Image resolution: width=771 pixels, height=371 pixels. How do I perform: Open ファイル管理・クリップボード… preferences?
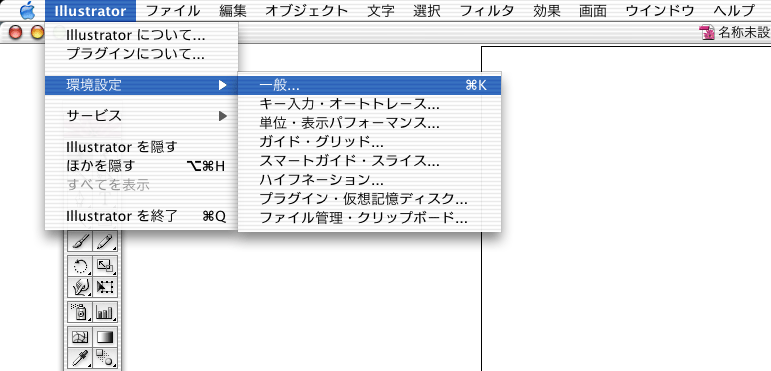click(369, 217)
